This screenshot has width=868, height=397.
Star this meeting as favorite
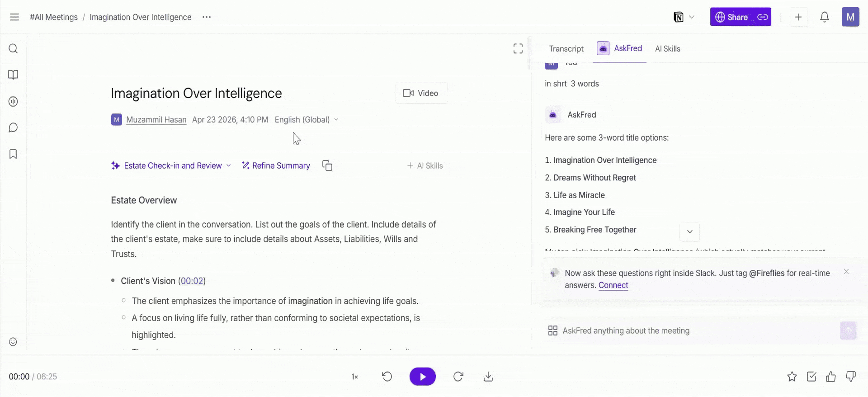click(792, 377)
